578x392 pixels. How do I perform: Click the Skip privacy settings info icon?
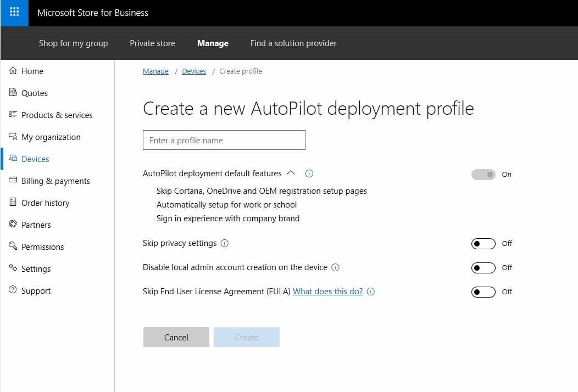(224, 243)
